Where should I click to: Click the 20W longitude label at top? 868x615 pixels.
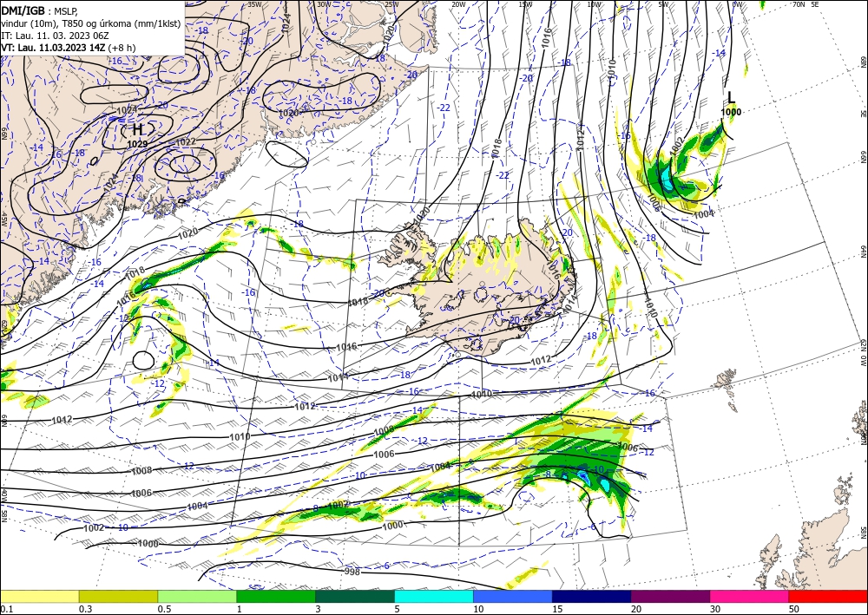(458, 4)
